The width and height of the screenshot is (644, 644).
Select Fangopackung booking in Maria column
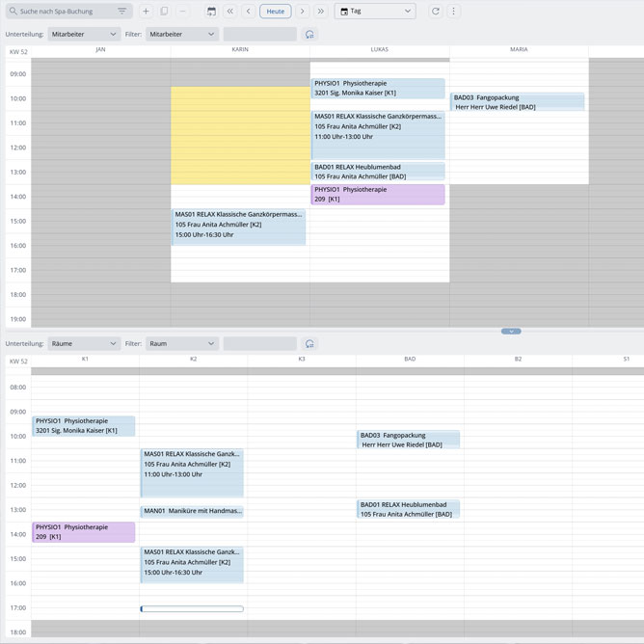[x=518, y=102]
